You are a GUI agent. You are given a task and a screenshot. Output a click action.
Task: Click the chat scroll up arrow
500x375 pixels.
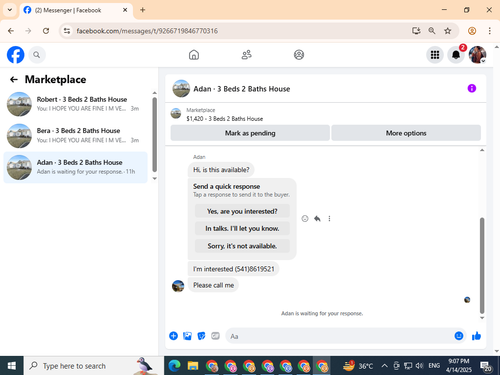(482, 150)
